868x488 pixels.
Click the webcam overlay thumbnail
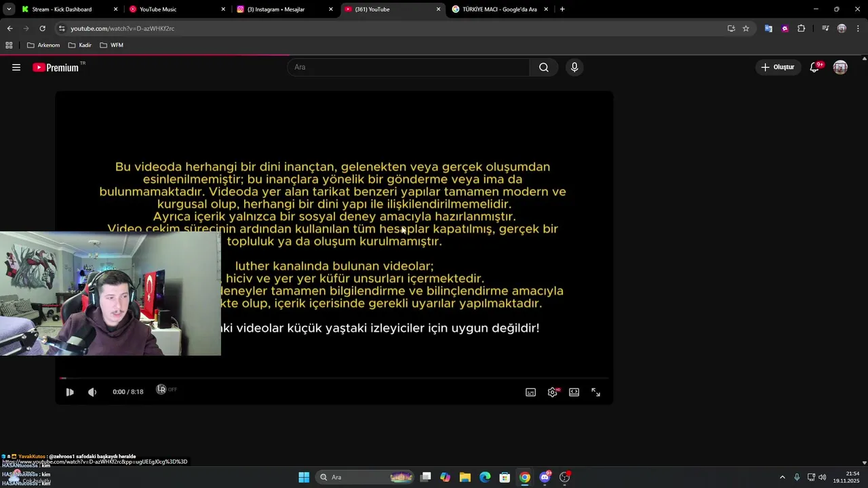(111, 294)
